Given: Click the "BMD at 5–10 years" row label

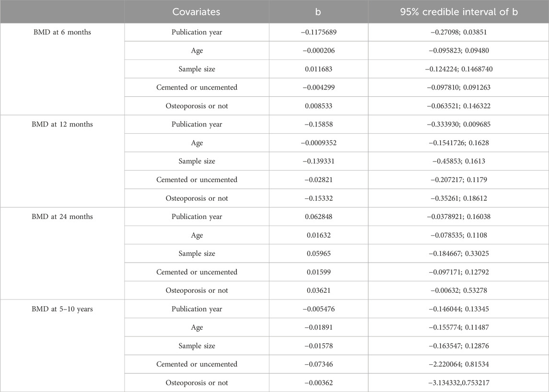Looking at the screenshot, I should click(x=62, y=309).
